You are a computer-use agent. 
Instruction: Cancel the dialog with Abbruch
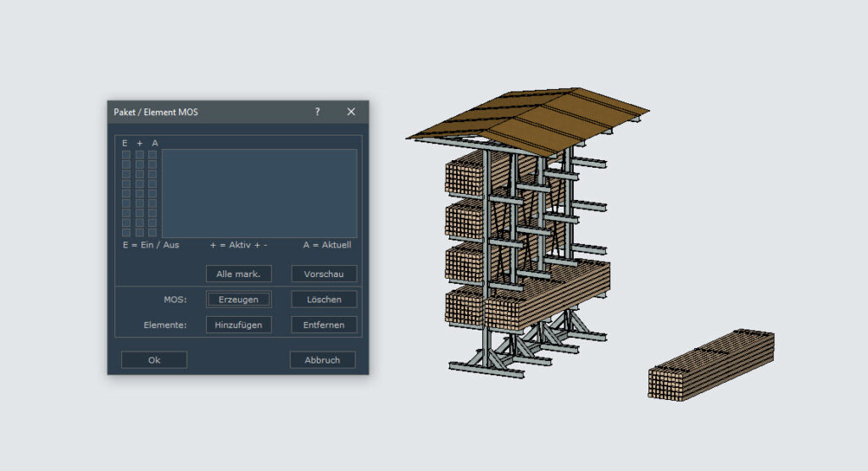[x=322, y=360]
